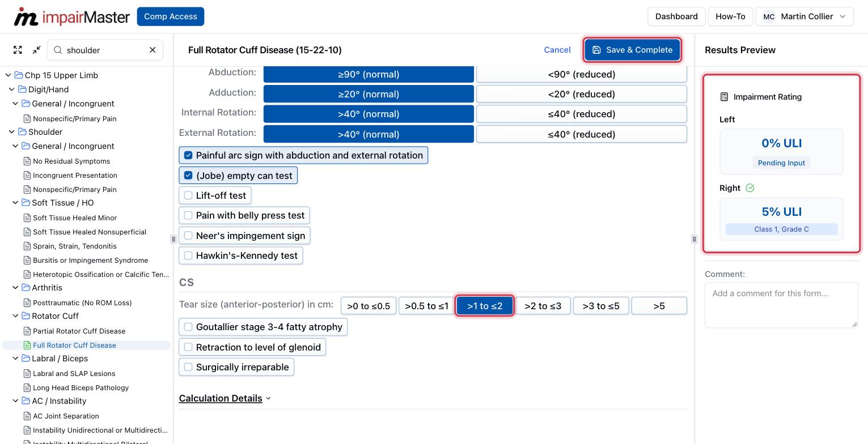
Task: Check Hawkin's-Kennedy test
Action: pos(188,255)
